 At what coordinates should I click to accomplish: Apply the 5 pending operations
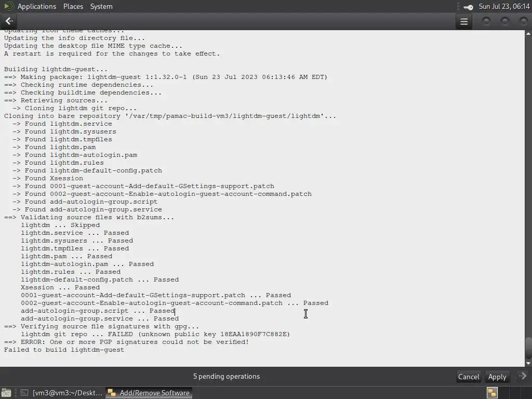tap(497, 377)
